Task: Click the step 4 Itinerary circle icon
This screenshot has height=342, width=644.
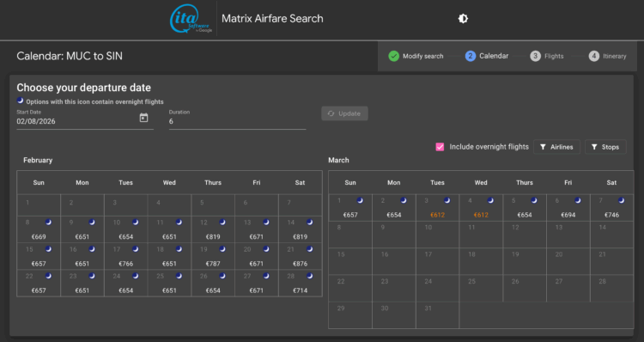Action: (x=594, y=56)
